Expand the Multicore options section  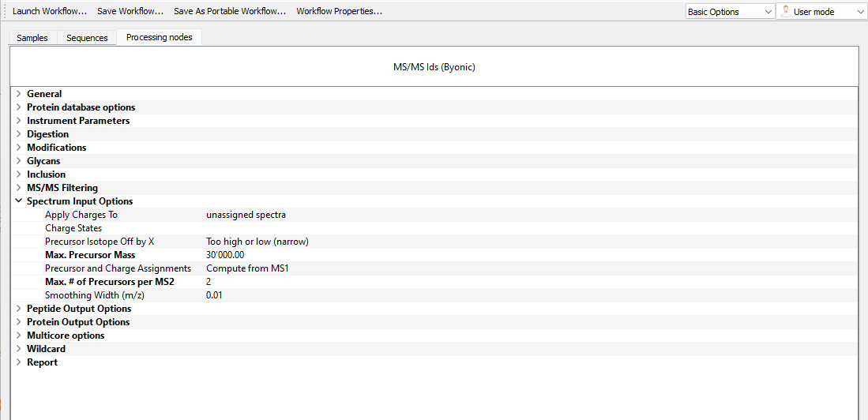coord(19,336)
